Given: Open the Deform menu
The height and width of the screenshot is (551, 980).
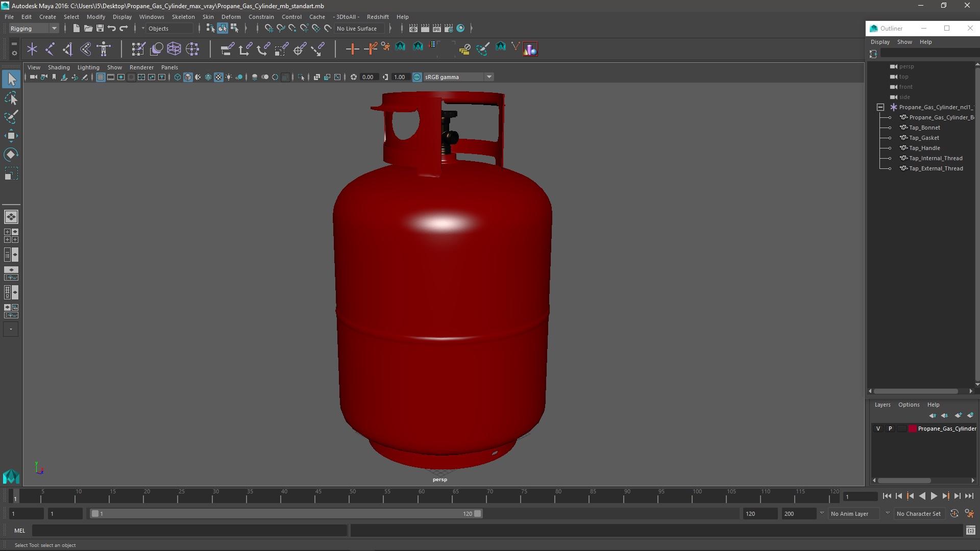Looking at the screenshot, I should [231, 17].
